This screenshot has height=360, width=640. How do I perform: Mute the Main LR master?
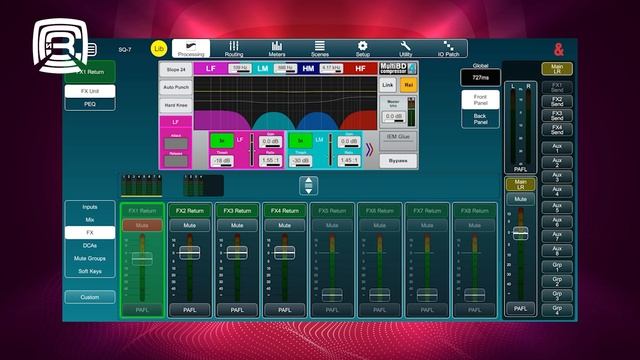tap(520, 199)
